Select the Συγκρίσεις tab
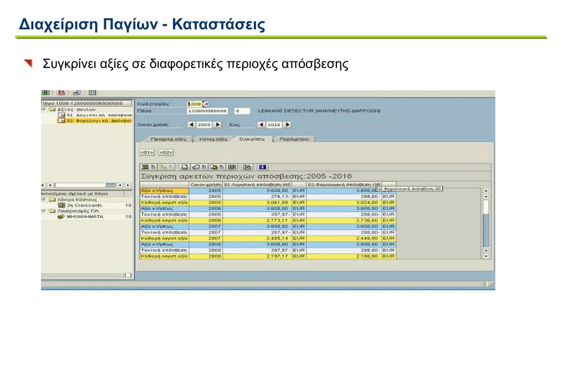The image size is (567, 392). click(252, 139)
